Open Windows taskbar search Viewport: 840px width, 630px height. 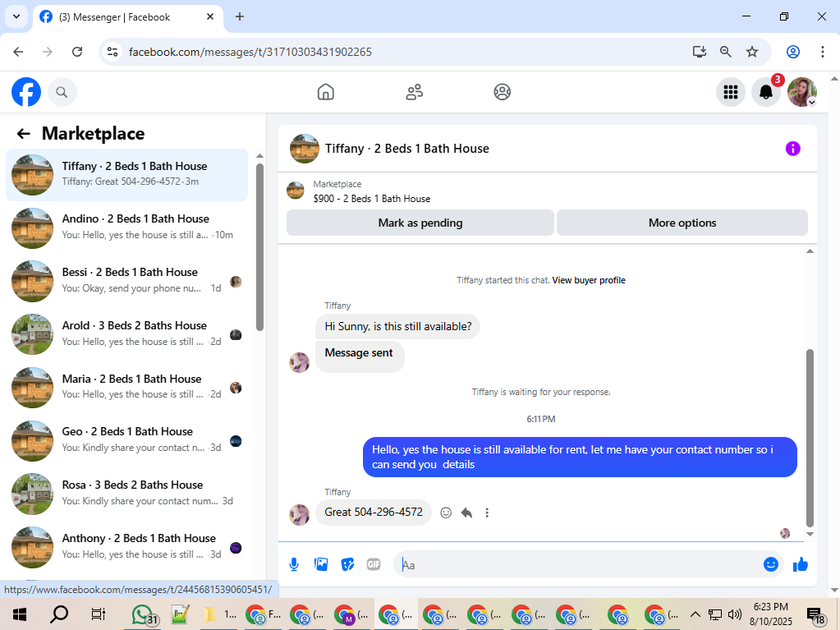(59, 614)
